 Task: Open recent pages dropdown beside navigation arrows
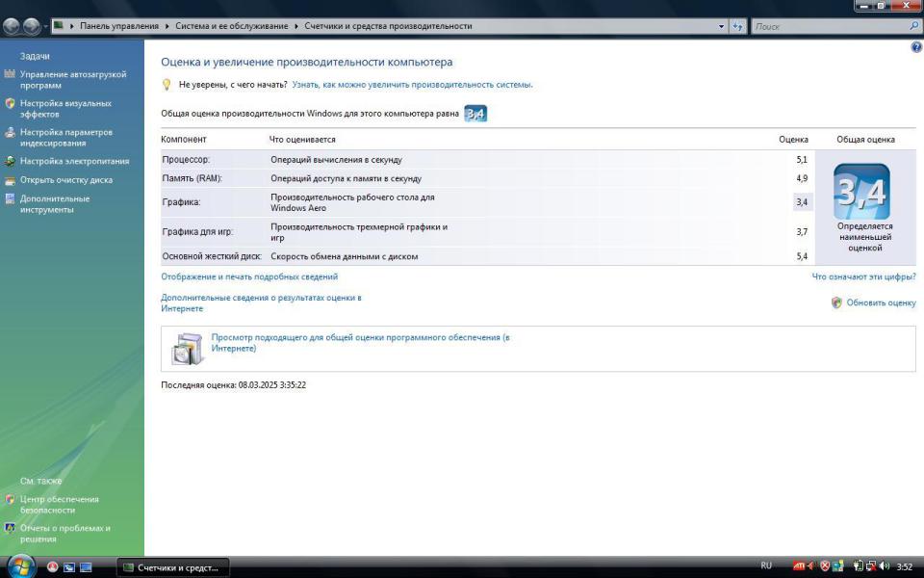point(45,27)
